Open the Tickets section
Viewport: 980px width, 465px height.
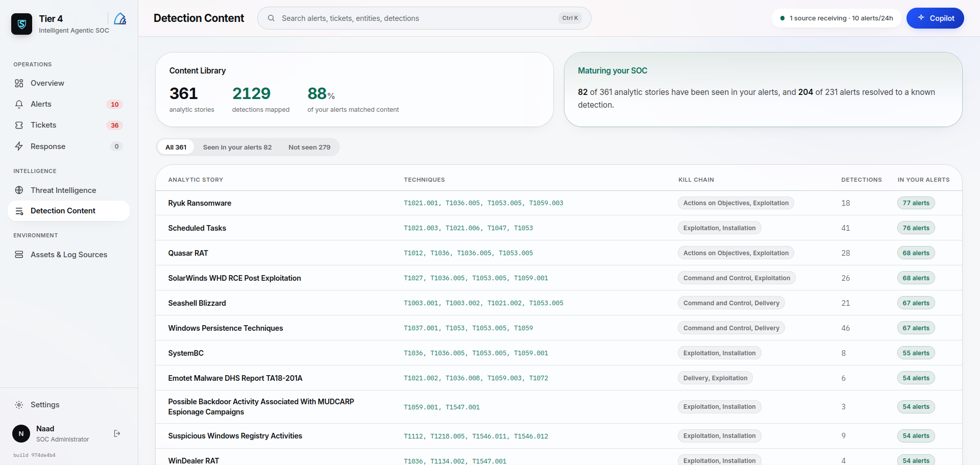68,125
